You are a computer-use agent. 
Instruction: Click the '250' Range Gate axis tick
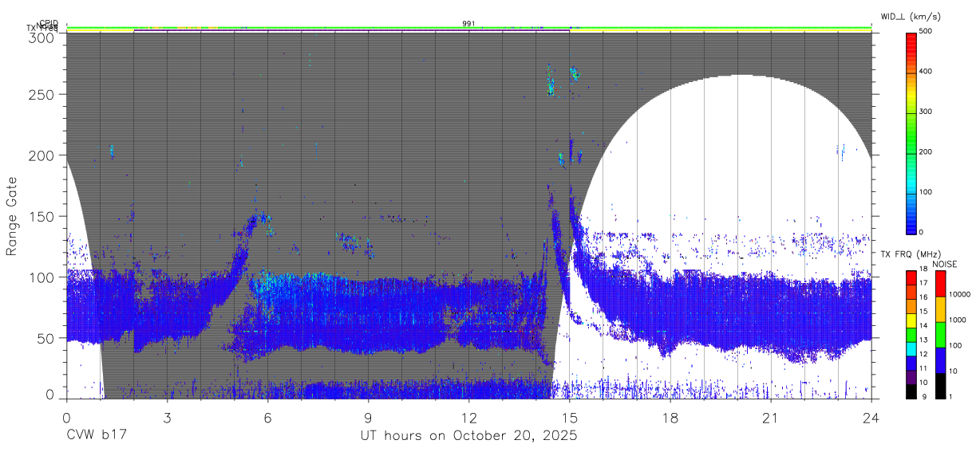click(x=41, y=94)
